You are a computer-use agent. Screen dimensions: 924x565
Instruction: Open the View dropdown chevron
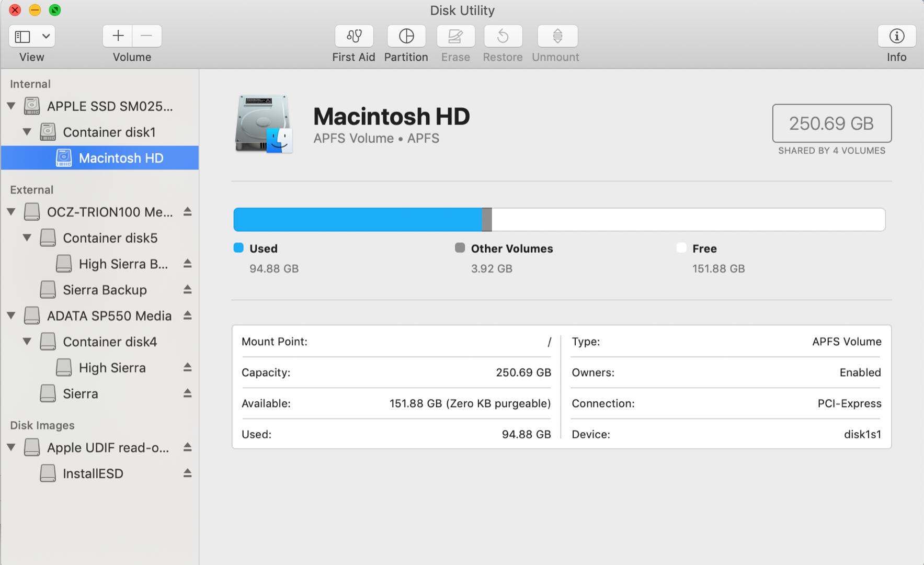[x=46, y=37]
